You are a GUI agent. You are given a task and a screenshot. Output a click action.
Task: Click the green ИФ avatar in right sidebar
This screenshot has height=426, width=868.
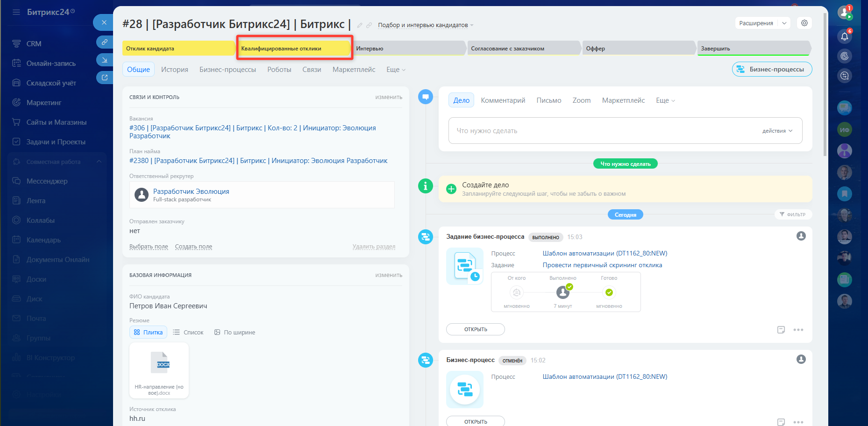(x=845, y=130)
